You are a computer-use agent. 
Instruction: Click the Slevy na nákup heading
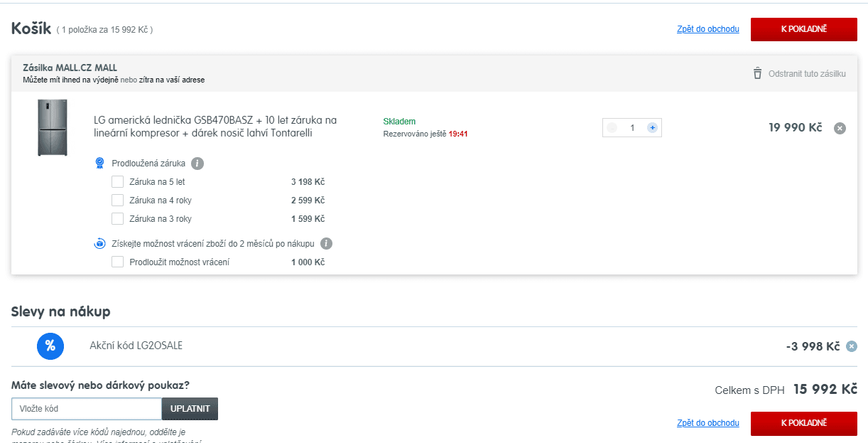tap(61, 311)
